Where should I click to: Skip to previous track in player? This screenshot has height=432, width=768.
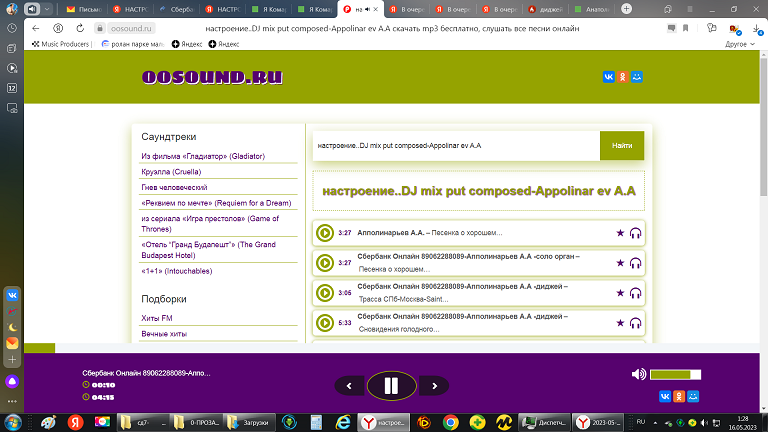point(349,386)
